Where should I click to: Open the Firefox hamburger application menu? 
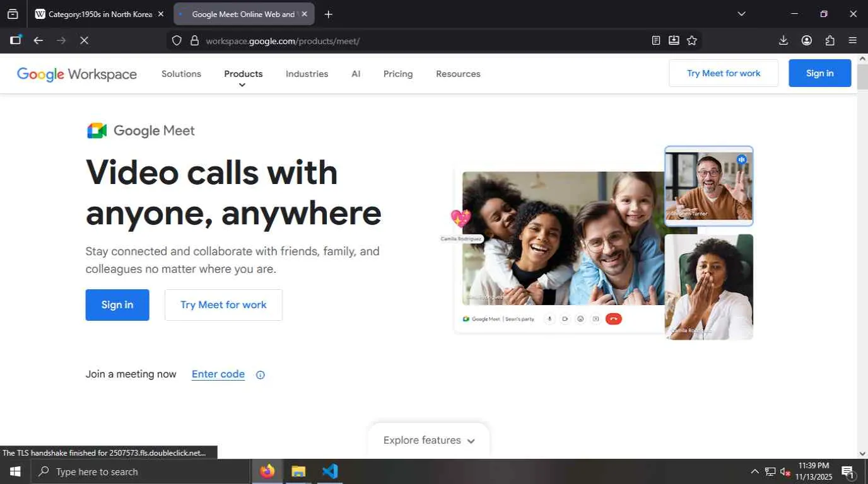(x=853, y=40)
